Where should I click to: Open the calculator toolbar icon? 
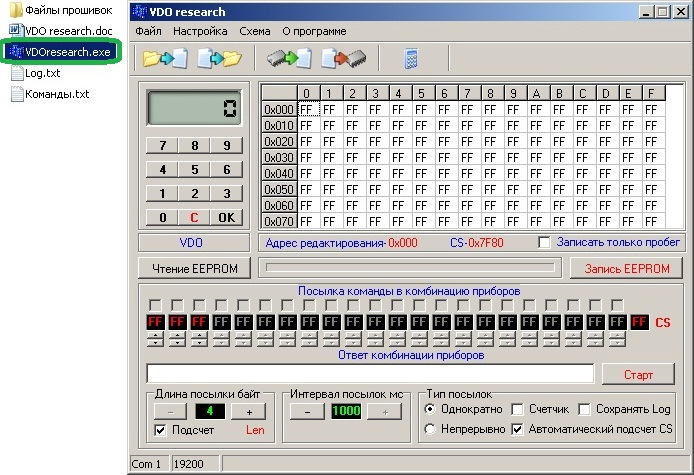point(411,58)
